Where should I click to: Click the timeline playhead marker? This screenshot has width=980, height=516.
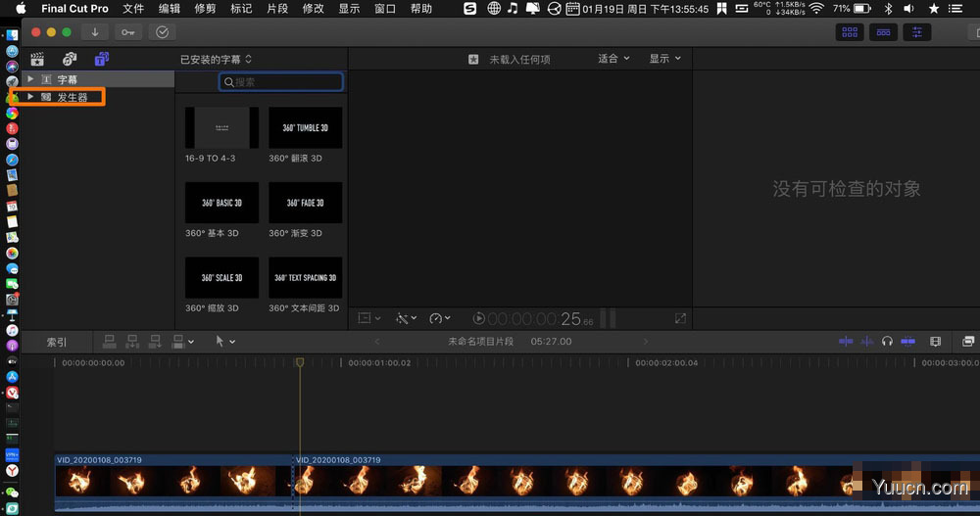pyautogui.click(x=300, y=362)
